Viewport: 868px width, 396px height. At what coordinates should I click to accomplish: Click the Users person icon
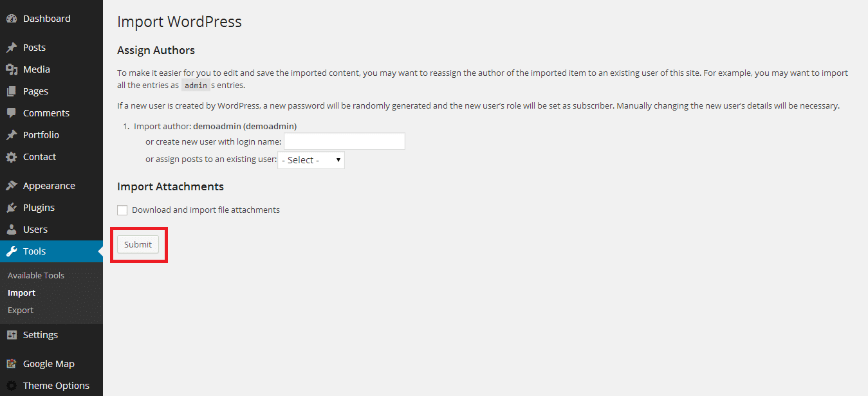tap(12, 230)
